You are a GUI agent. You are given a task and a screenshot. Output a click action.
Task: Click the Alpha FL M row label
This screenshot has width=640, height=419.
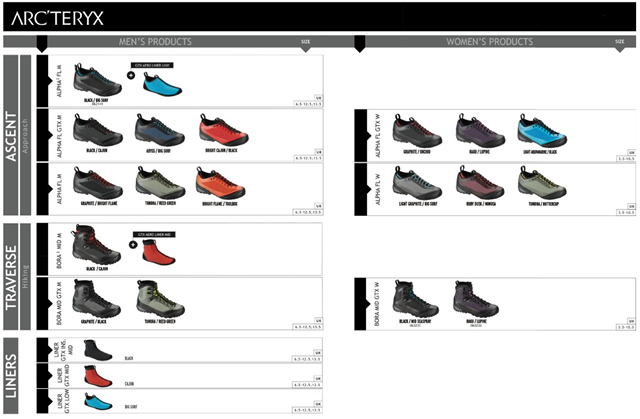click(59, 189)
